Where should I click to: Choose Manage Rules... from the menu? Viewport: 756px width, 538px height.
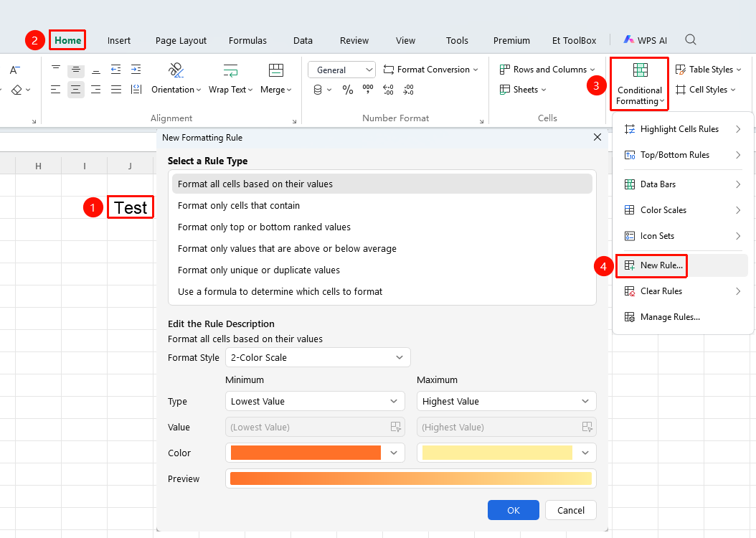click(x=683, y=317)
